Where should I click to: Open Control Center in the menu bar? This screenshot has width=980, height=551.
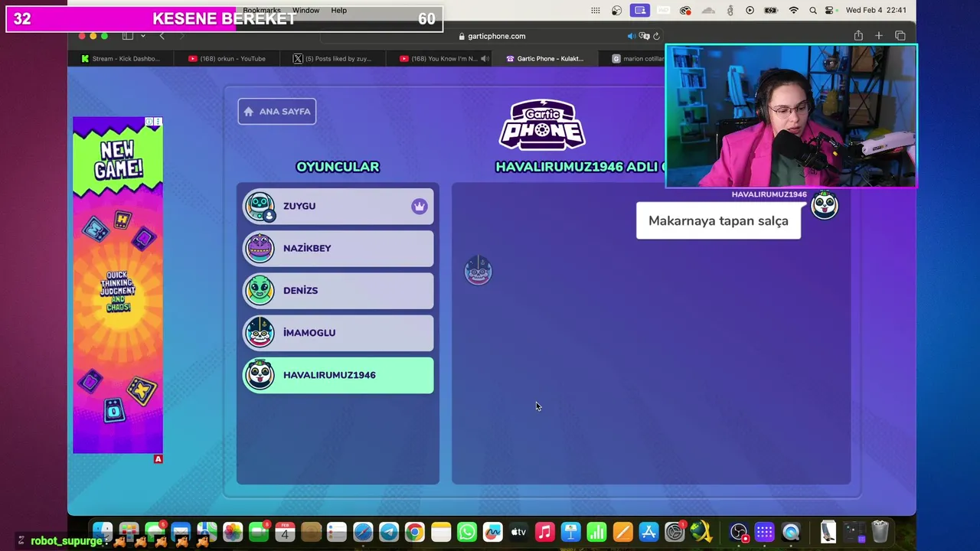click(x=830, y=11)
